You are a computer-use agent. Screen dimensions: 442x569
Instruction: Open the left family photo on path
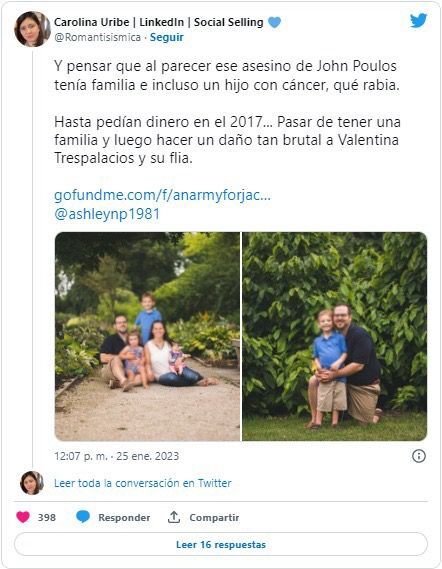pos(147,336)
